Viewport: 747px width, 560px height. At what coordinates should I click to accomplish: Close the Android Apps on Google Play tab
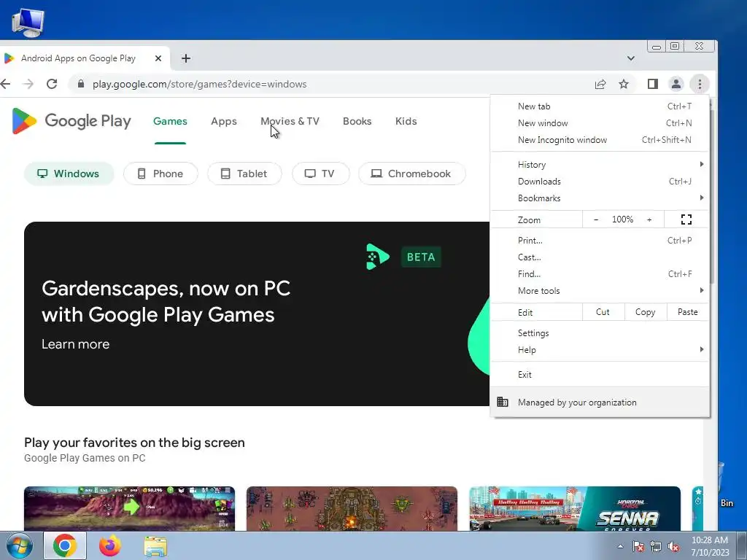click(x=158, y=58)
